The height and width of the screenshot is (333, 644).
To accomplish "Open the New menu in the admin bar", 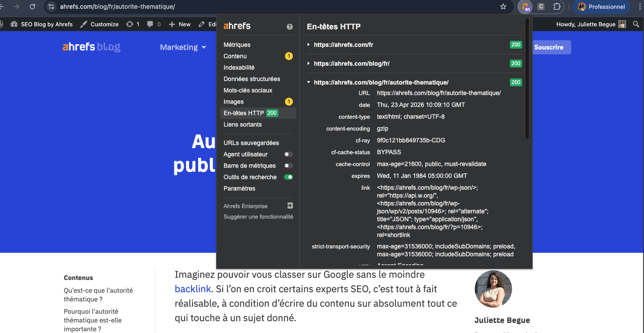I will point(179,24).
